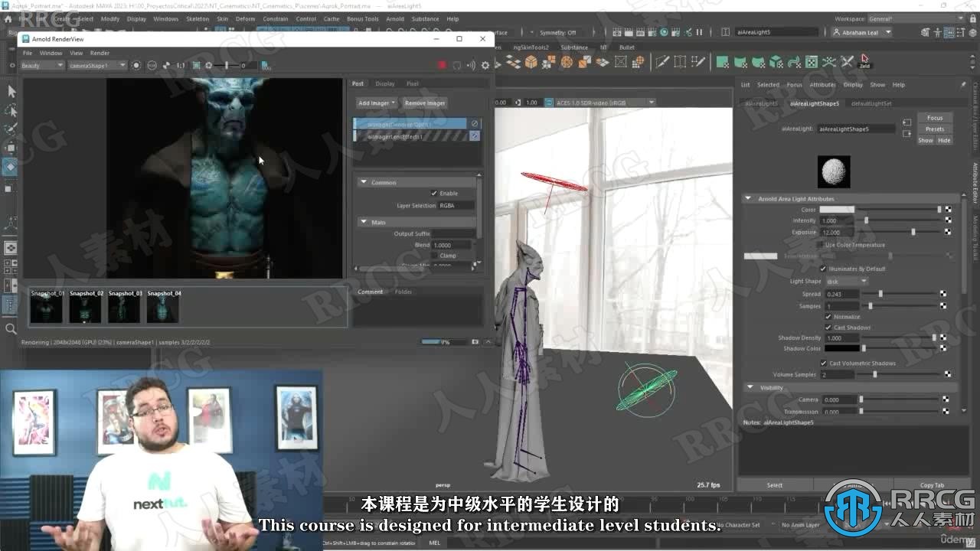The height and width of the screenshot is (551, 980).
Task: Click the Presets button in Attribute Editor
Action: coord(935,129)
